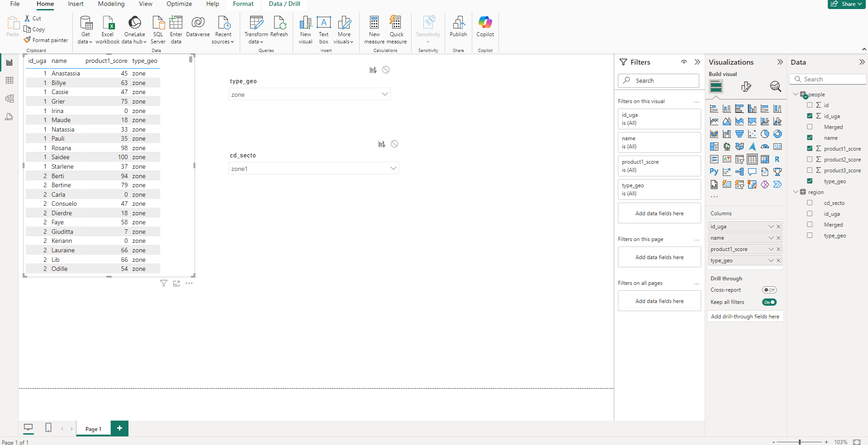Toggle Cross-report drill through

pos(769,290)
